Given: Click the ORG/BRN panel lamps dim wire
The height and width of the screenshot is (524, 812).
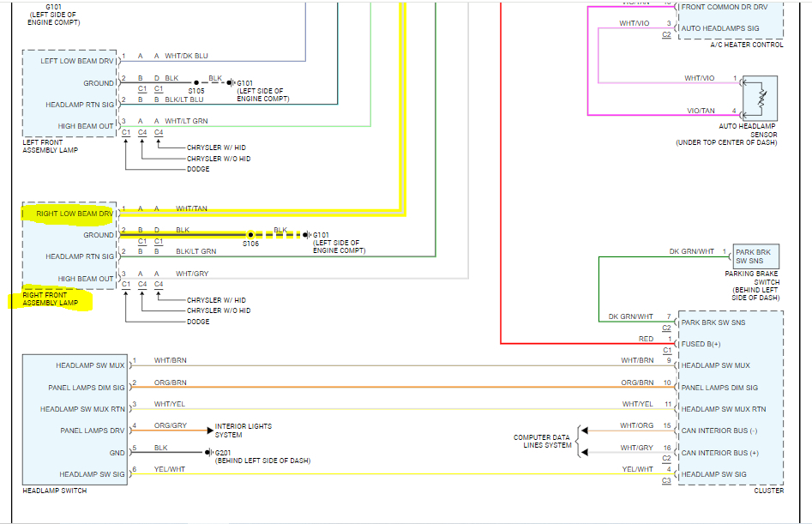Looking at the screenshot, I should 403,387.
